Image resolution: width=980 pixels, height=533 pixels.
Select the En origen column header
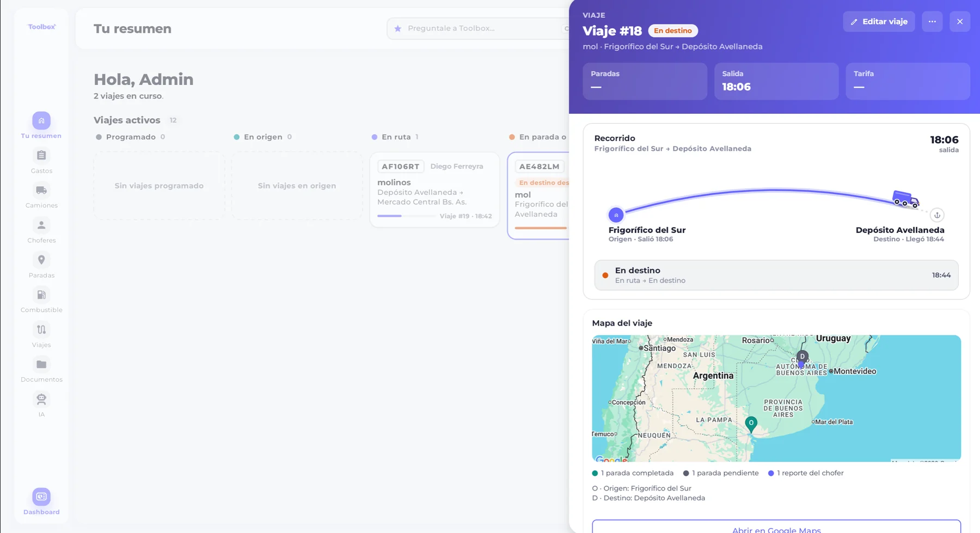(263, 137)
